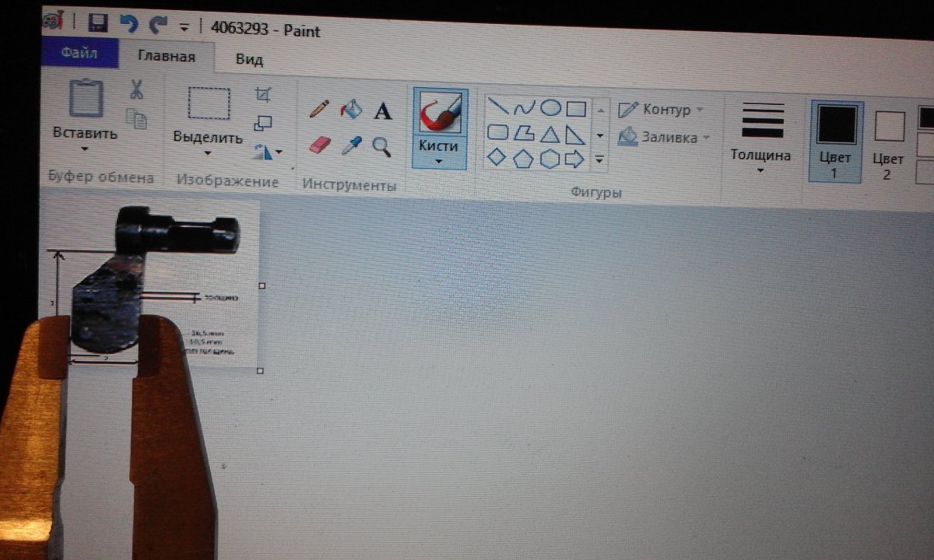Click the Redo arrow icon
The width and height of the screenshot is (934, 560).
point(158,25)
